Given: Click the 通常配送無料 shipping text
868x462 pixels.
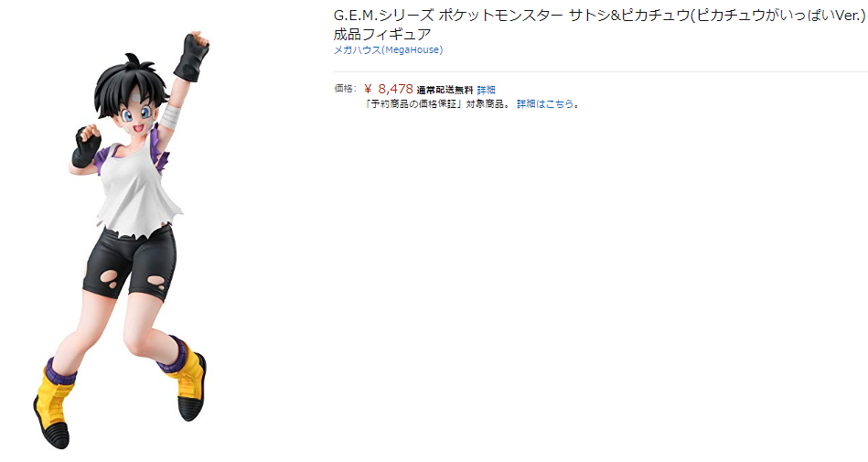Looking at the screenshot, I should [x=445, y=90].
